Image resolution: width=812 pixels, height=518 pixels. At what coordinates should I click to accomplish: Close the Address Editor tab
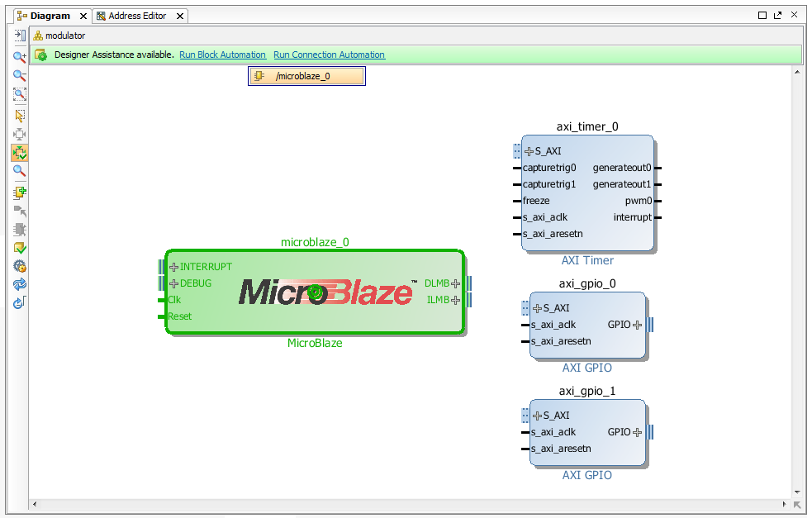coord(180,17)
